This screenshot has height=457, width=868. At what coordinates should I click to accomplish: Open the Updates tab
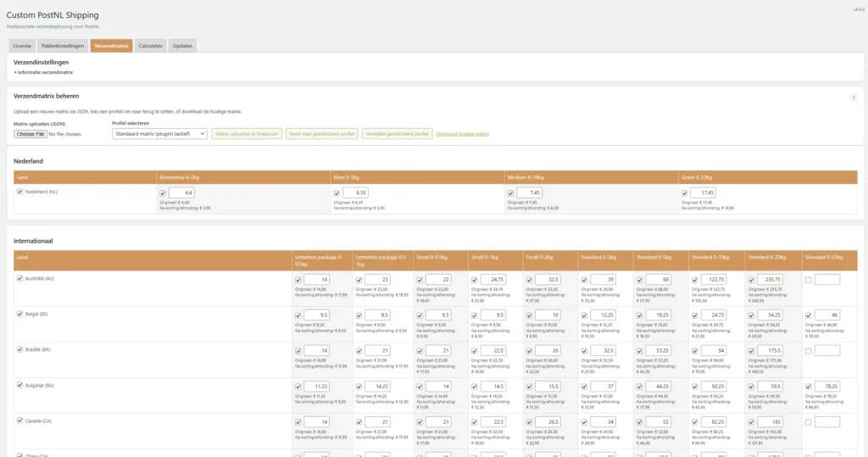(183, 46)
